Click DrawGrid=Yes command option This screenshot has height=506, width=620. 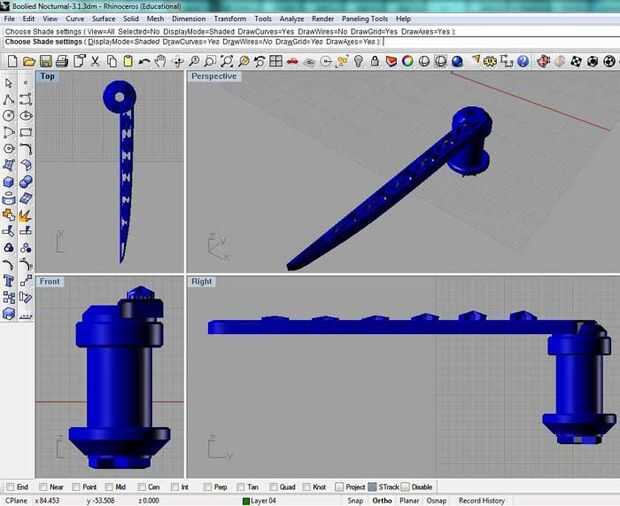tap(299, 42)
